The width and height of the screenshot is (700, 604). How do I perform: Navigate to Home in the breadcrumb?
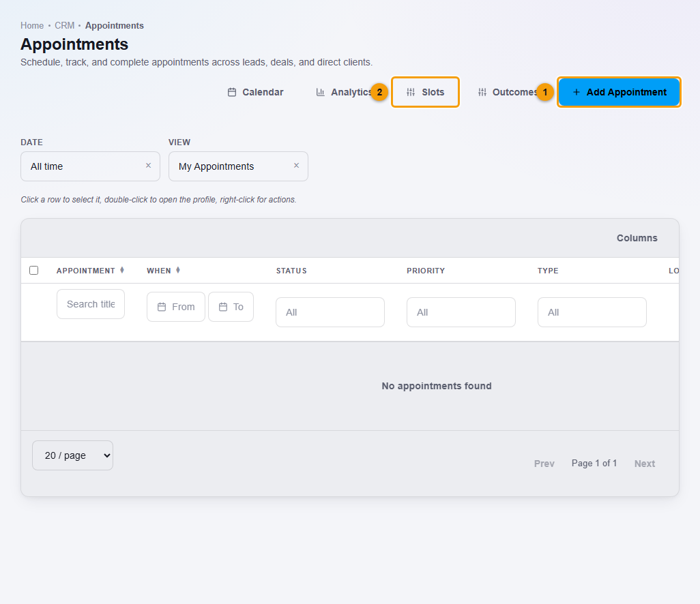(32, 26)
